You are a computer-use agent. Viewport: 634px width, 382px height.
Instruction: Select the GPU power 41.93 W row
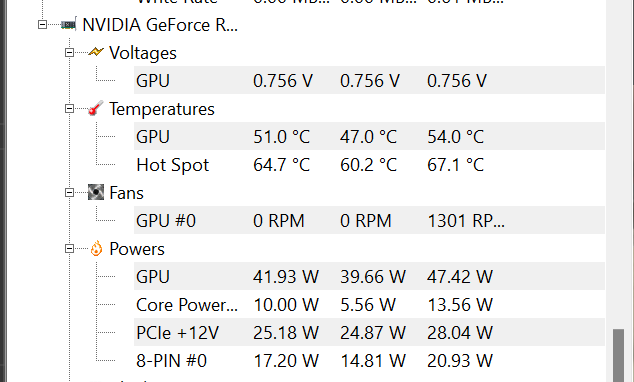click(x=369, y=276)
